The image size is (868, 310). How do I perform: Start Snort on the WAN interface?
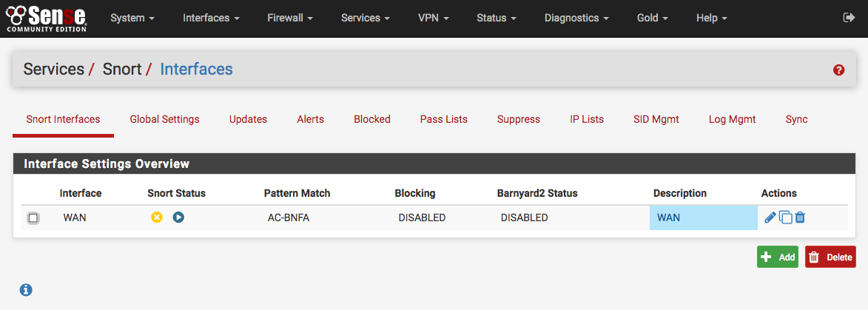(178, 218)
